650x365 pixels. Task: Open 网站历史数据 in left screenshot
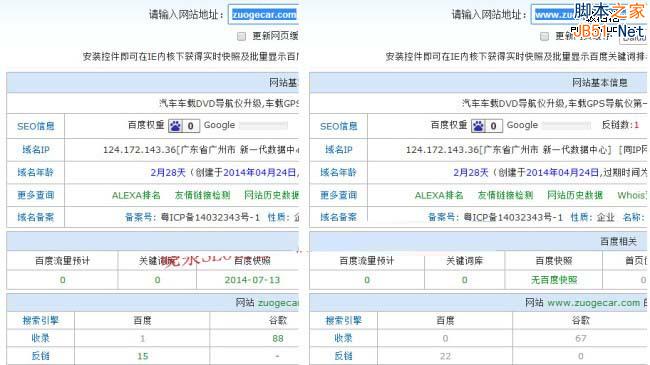[272, 195]
